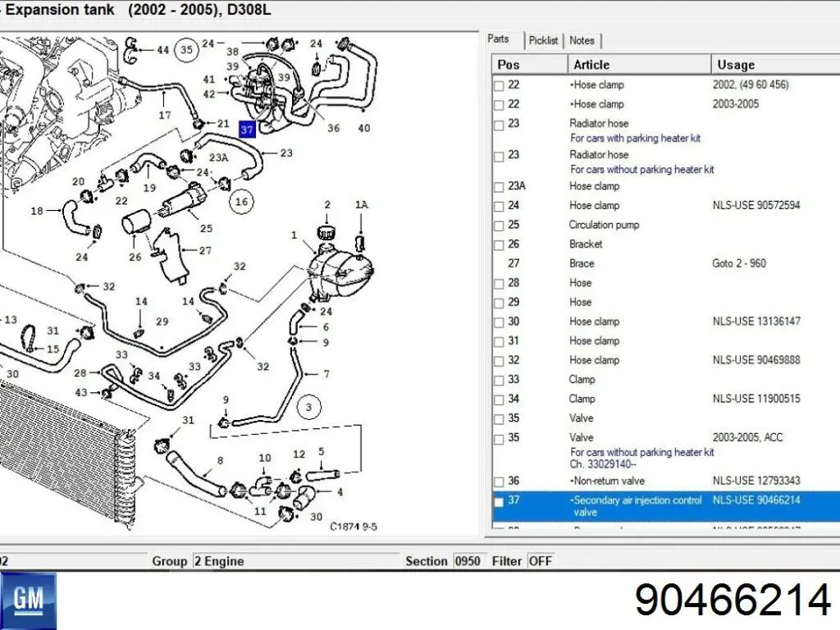Select the 31 Hose clamp row

666,340
